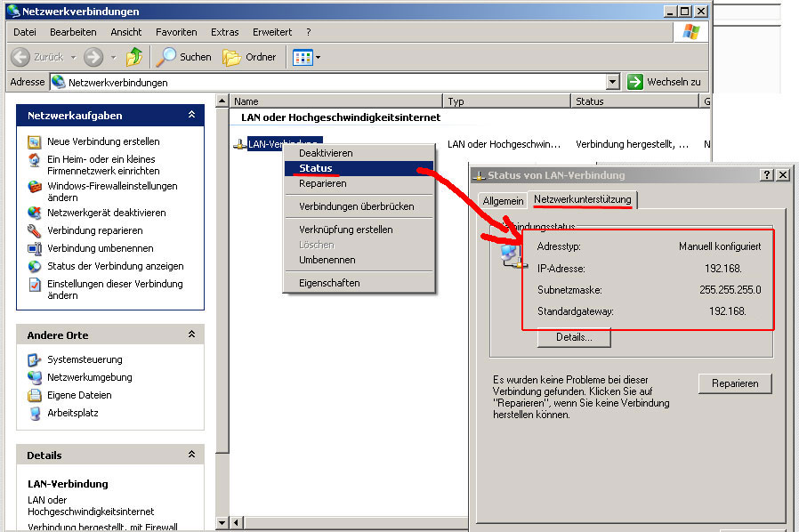
Task: Collapse the Details panel
Action: (x=191, y=454)
